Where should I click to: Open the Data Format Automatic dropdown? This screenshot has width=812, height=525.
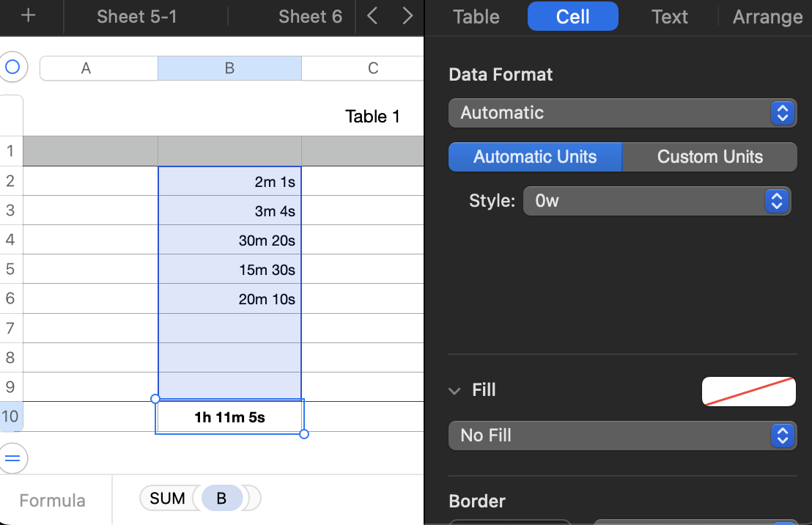click(x=622, y=113)
